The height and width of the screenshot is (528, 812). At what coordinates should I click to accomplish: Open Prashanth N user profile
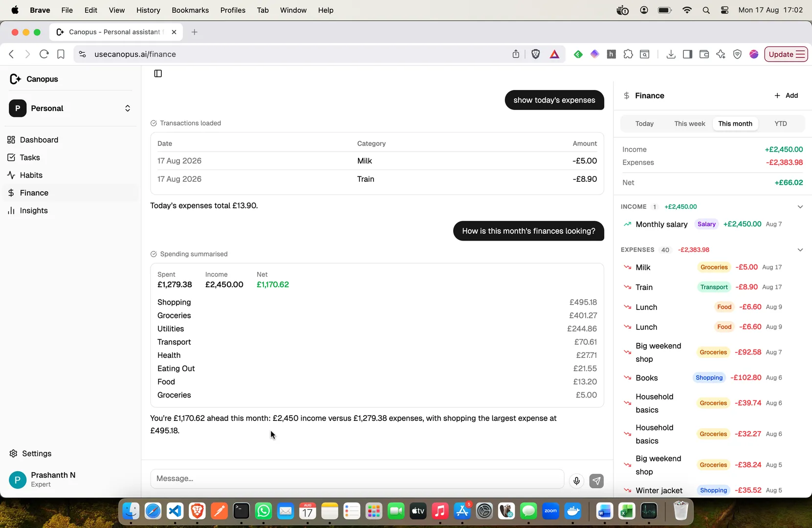71,479
